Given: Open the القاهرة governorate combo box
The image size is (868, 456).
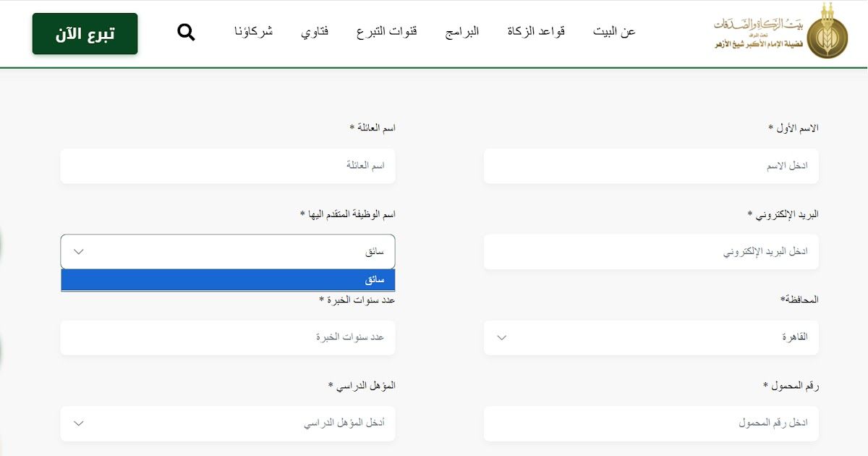Looking at the screenshot, I should (x=651, y=337).
